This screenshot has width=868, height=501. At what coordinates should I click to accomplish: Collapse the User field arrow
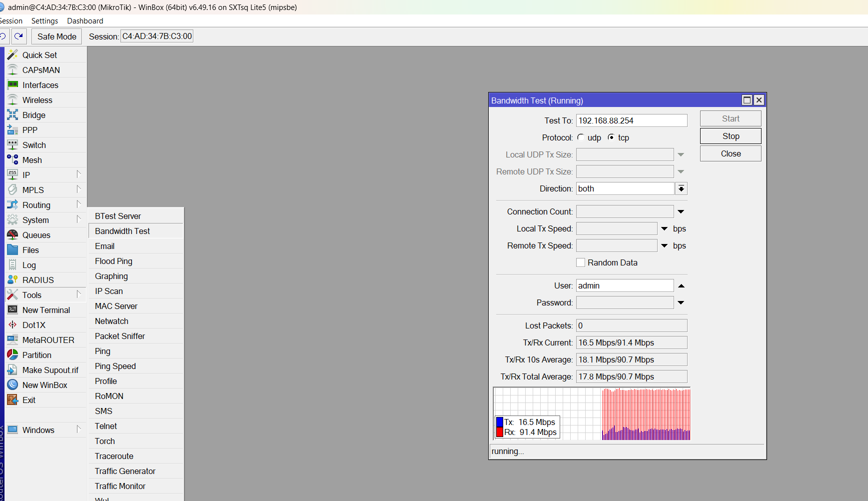[x=681, y=285]
